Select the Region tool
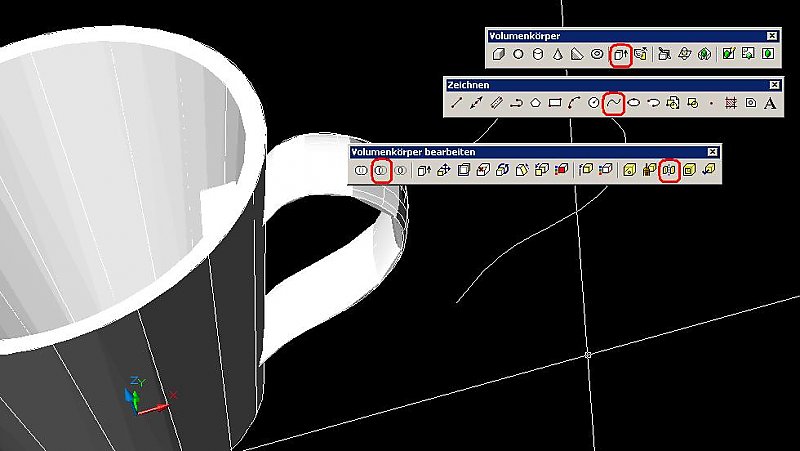The height and width of the screenshot is (451, 800). coord(751,103)
